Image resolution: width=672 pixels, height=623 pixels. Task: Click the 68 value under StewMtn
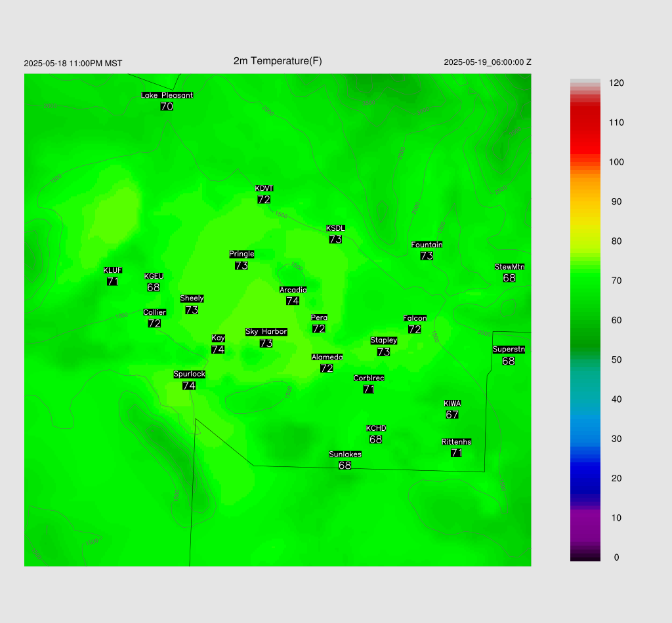coord(509,278)
